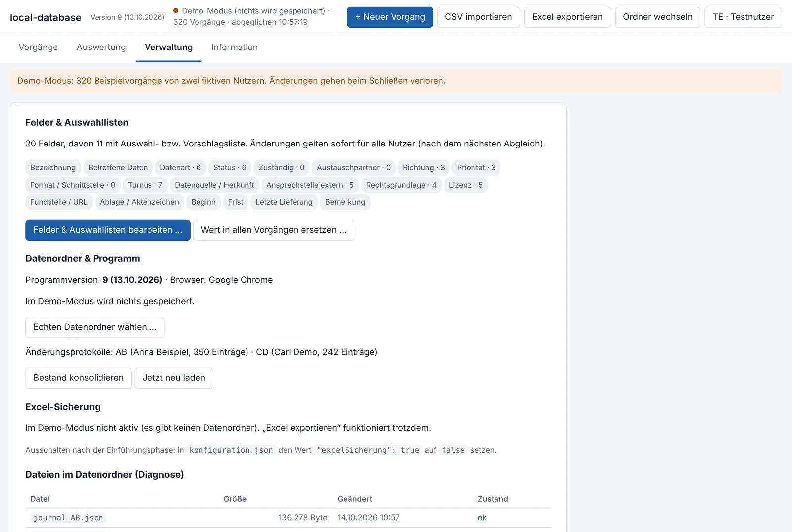Click the 'Austauschpartner · 0' chip
This screenshot has height=532, width=792.
tap(353, 168)
